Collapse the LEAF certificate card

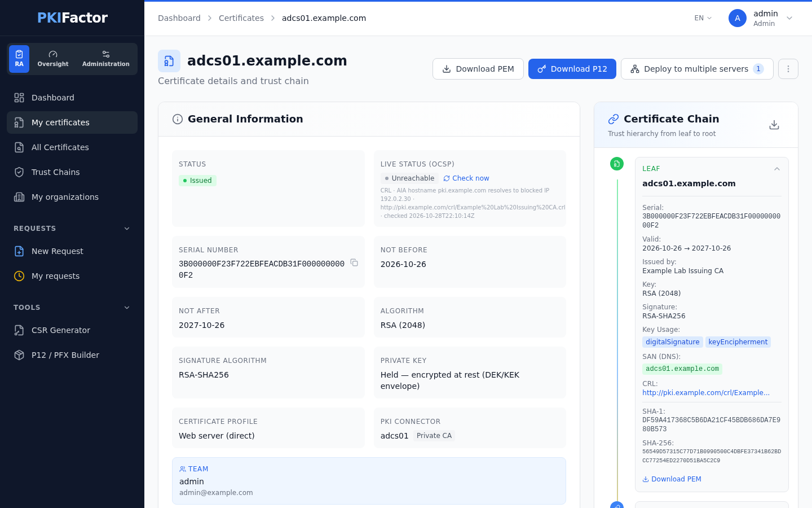point(777,169)
